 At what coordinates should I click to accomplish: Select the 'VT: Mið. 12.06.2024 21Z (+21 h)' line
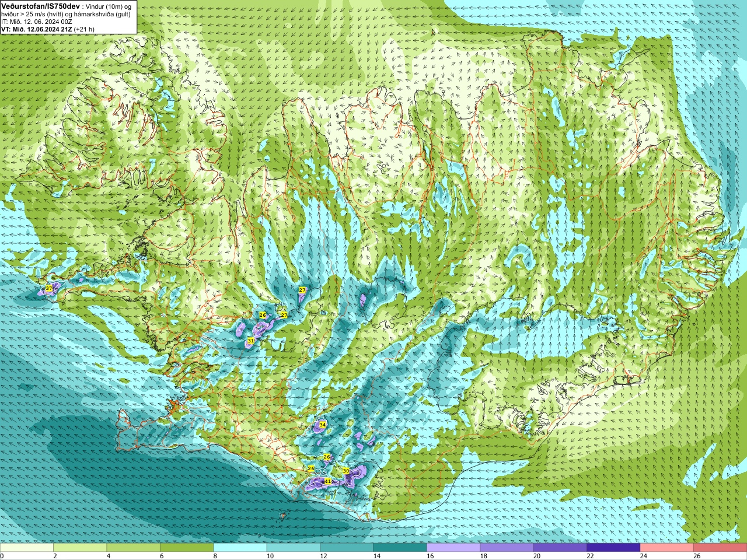tap(48, 29)
